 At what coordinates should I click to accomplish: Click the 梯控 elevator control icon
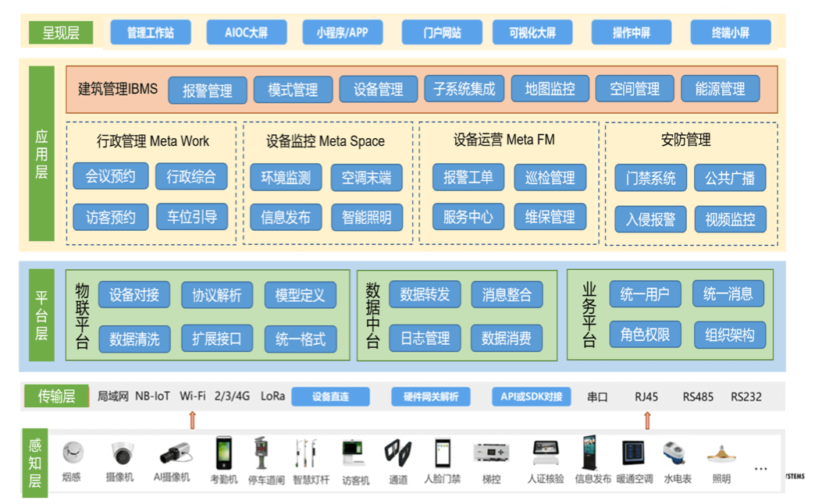(x=491, y=453)
